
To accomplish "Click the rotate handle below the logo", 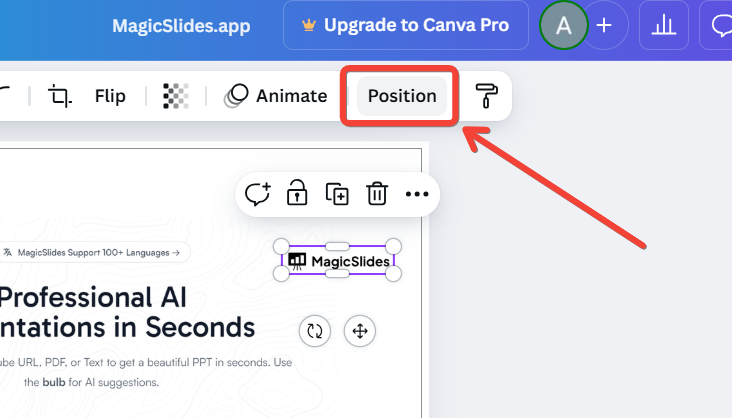I will pos(314,330).
